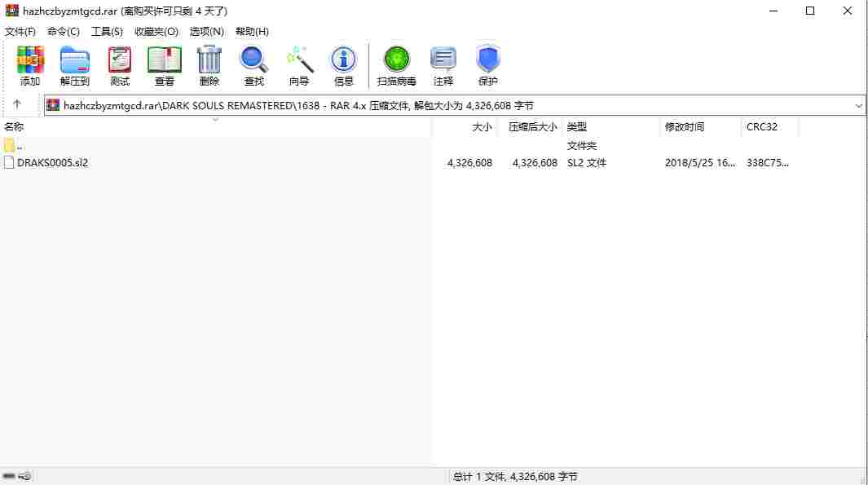868x485 pixels.
Task: Click the 338C75 CRC32 value cell
Action: (x=767, y=163)
